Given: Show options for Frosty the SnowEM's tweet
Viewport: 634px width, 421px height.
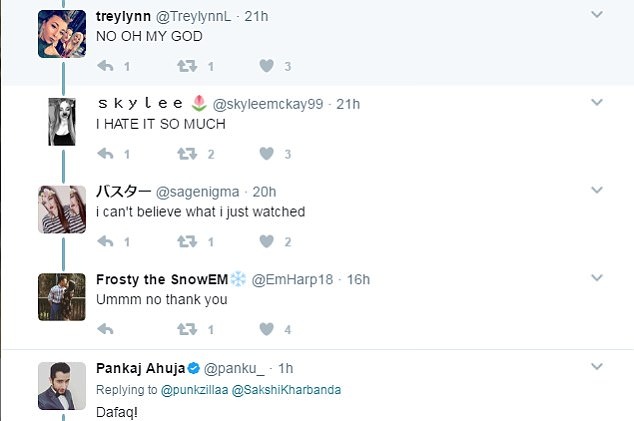Looking at the screenshot, I should (x=597, y=278).
